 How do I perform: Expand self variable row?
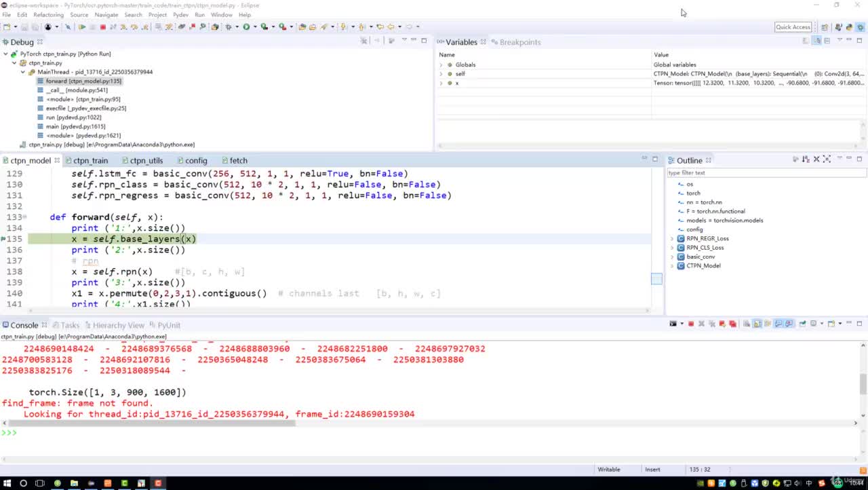[441, 74]
